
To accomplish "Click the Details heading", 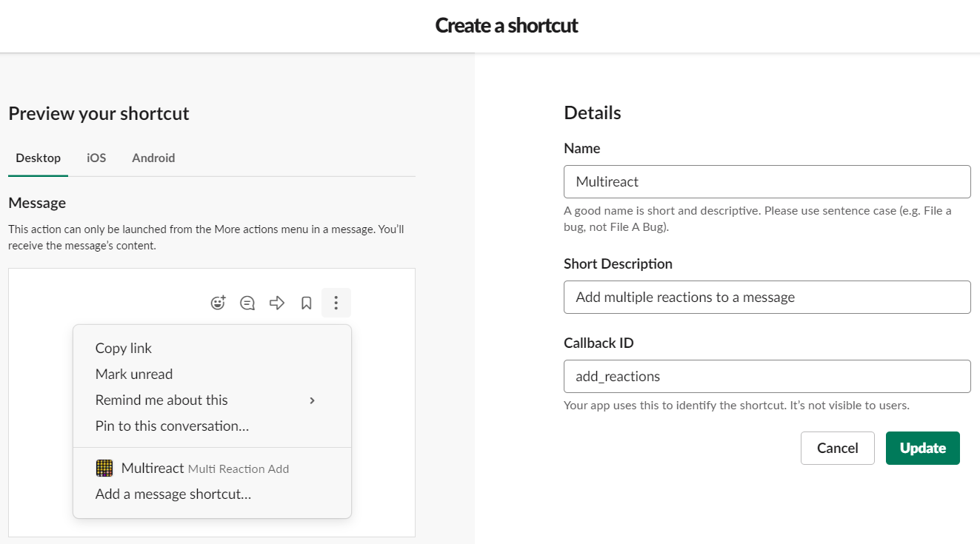I will [x=593, y=113].
